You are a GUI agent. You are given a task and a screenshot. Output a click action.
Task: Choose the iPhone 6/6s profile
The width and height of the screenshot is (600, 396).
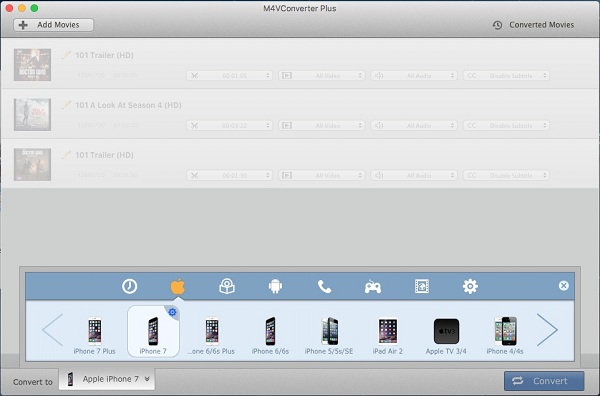click(x=270, y=335)
